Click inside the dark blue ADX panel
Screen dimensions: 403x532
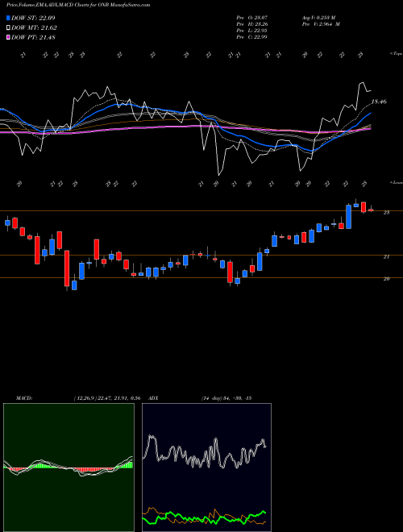206,468
